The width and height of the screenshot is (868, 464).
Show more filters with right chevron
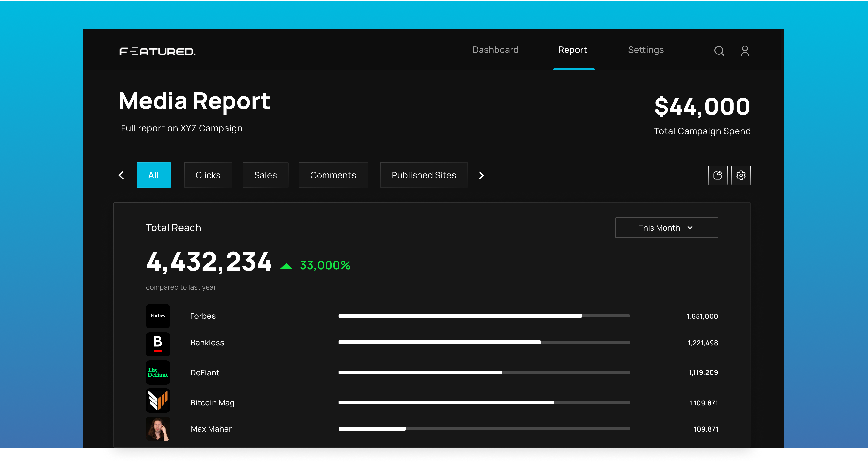coord(481,175)
